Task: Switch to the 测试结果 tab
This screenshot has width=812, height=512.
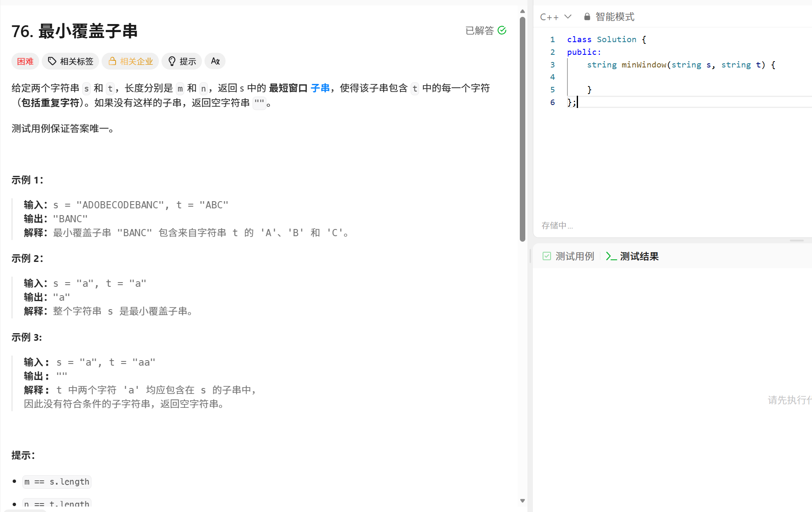Action: (639, 256)
